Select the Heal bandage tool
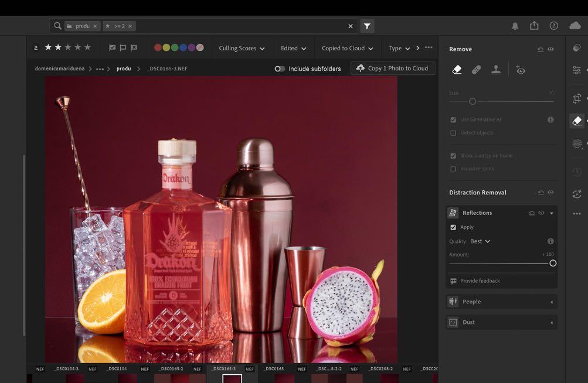 (477, 70)
